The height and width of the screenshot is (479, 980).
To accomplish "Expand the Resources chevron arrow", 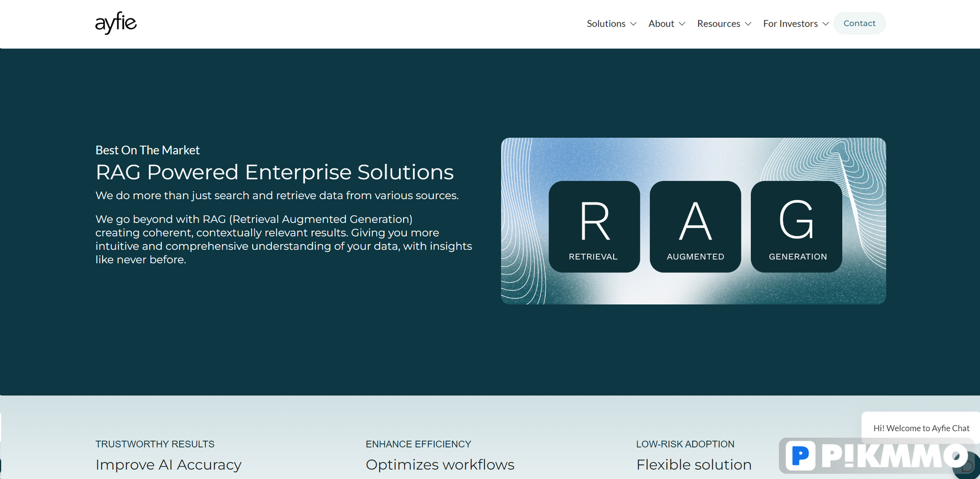I will tap(748, 24).
